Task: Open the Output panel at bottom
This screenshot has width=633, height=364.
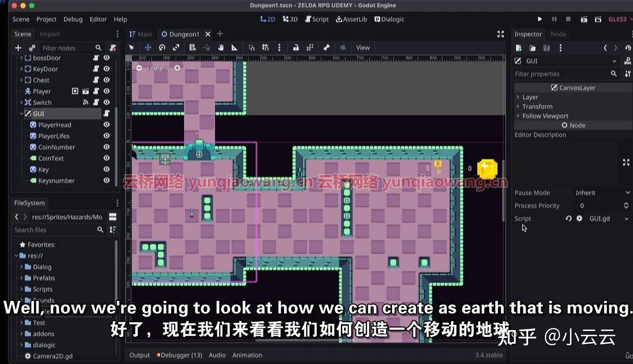Action: [x=139, y=355]
